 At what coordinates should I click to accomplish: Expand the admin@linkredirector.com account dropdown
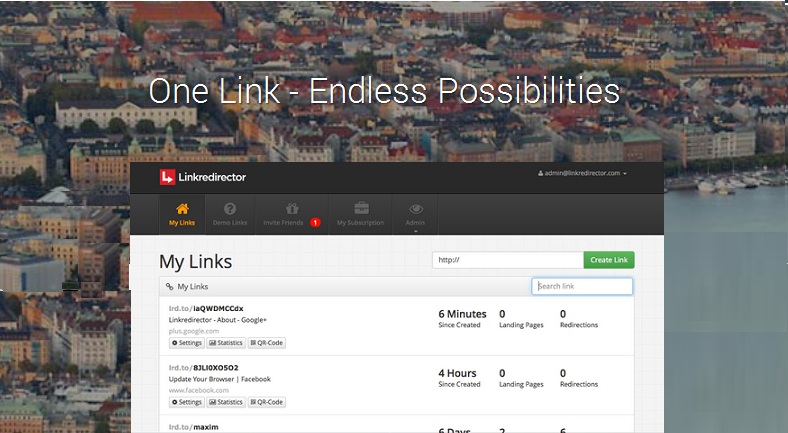coord(582,173)
